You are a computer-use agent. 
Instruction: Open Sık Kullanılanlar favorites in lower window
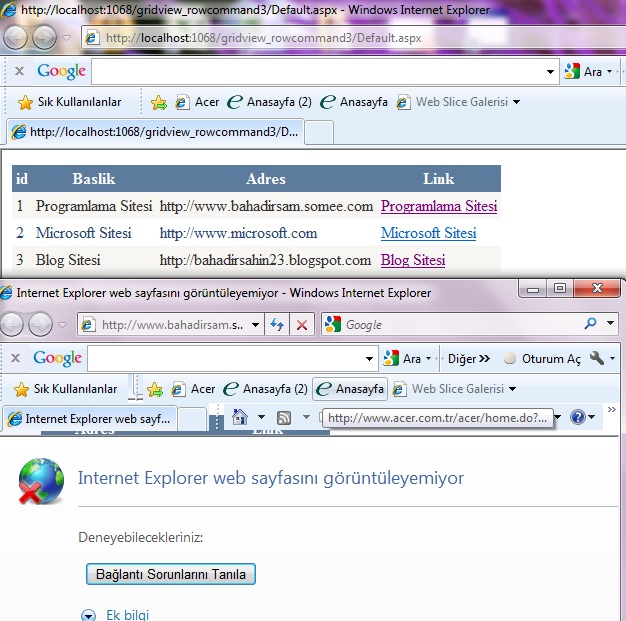coord(65,389)
